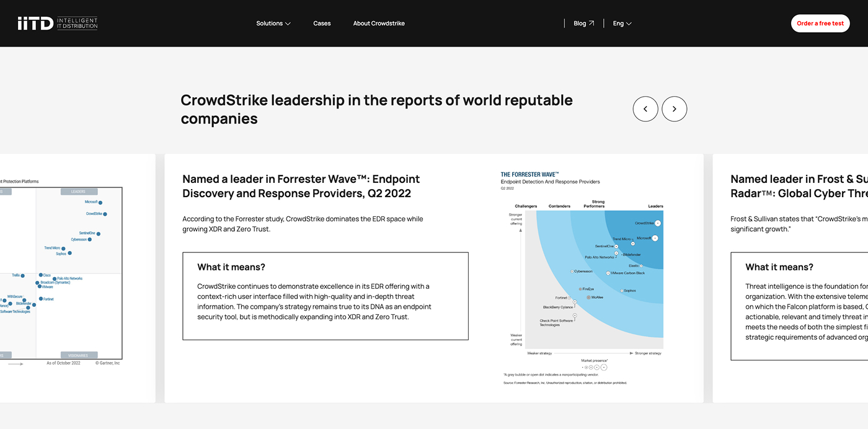
Task: Click the chevron next to Eng
Action: coord(629,24)
